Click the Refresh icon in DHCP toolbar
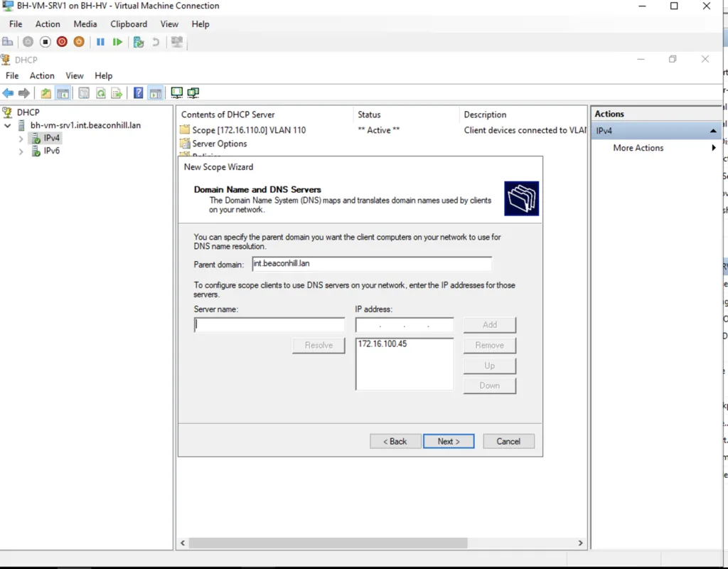 click(x=100, y=93)
